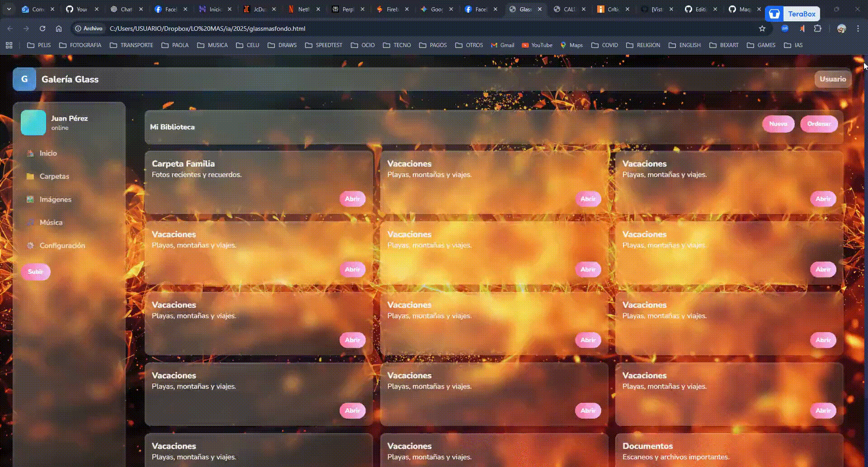Click the Inicio house icon in sidebar

click(30, 153)
